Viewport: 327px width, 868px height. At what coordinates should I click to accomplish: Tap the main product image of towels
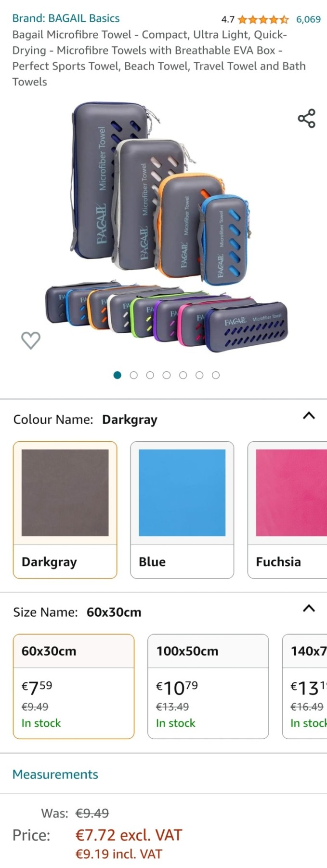pos(166,227)
